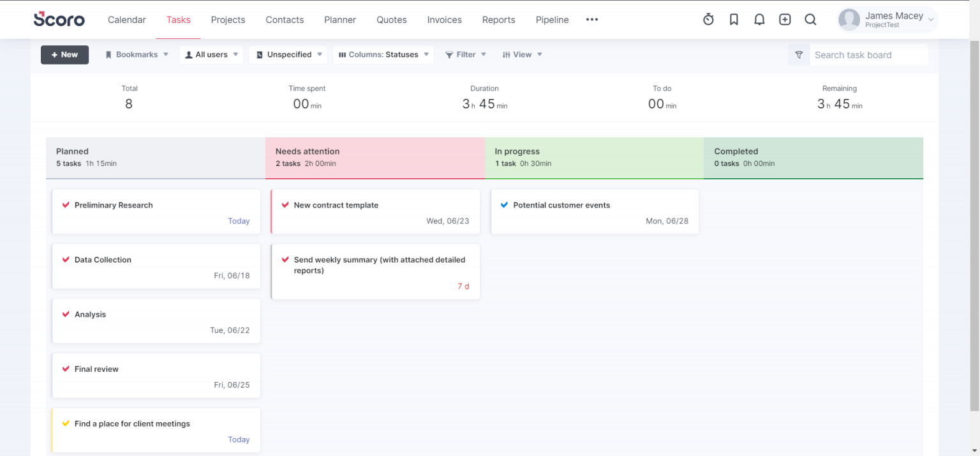Open the Invoices section
The height and width of the screenshot is (456, 980).
(444, 20)
